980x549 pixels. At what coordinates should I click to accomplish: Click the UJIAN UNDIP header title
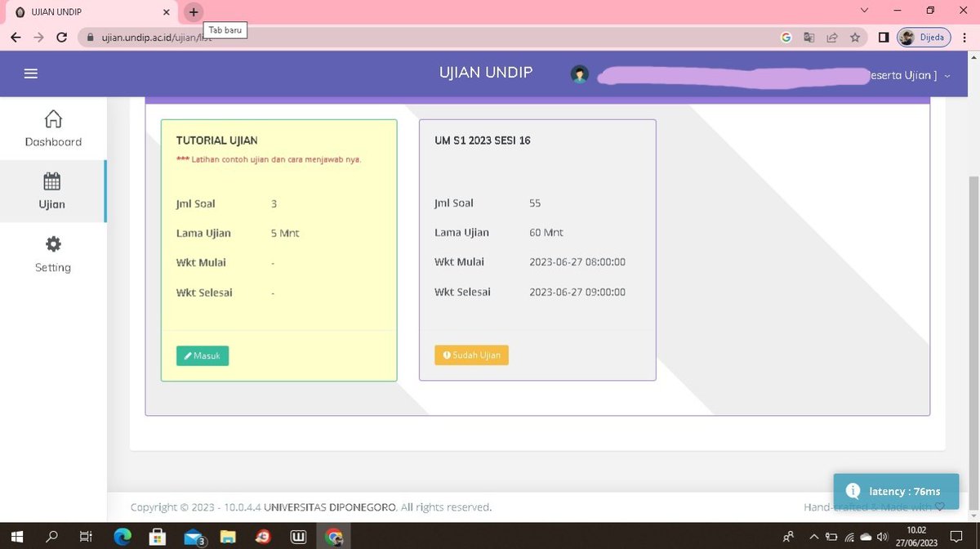[x=486, y=73]
